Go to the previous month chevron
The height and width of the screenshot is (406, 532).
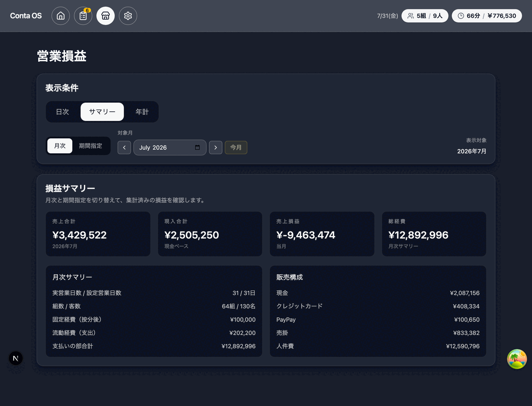[x=124, y=148]
